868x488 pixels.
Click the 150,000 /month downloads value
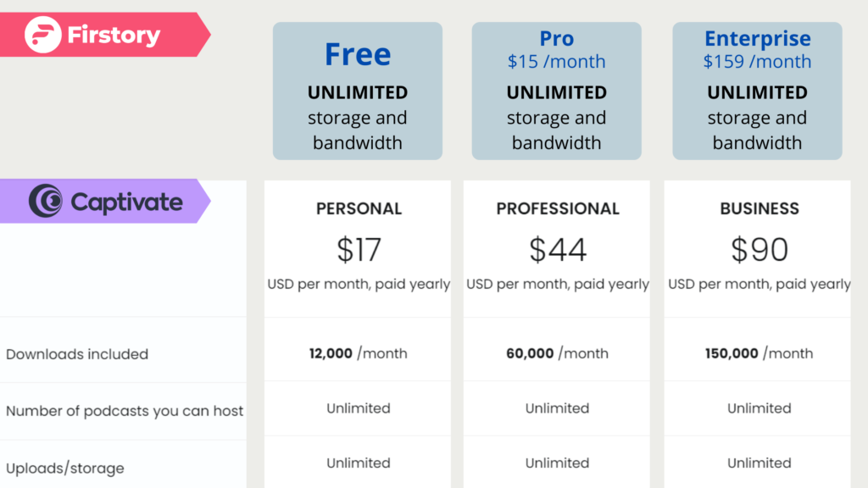coord(759,353)
